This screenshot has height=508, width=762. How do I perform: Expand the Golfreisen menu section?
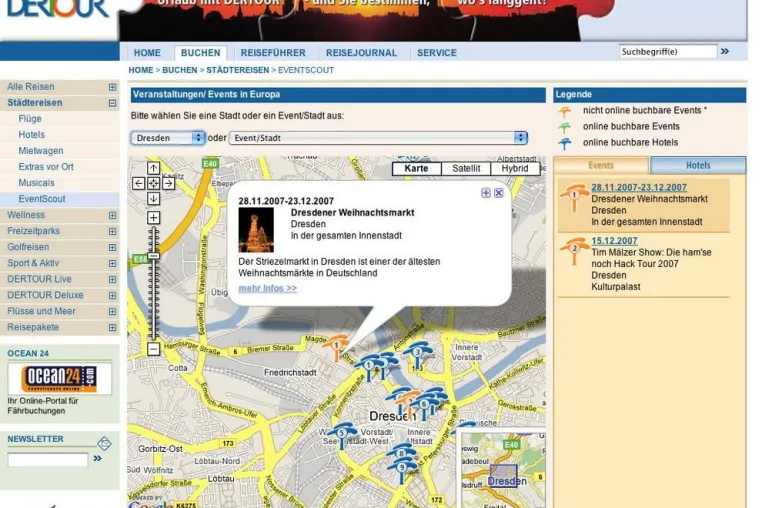(x=112, y=247)
